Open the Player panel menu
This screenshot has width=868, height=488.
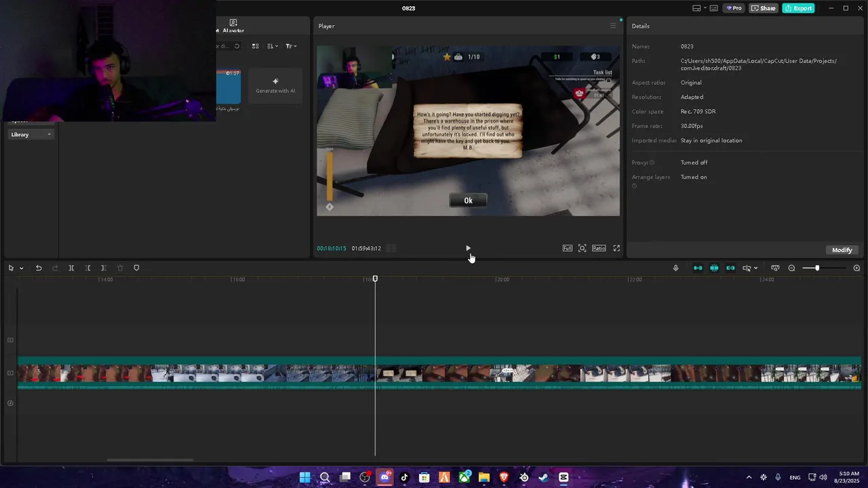613,26
